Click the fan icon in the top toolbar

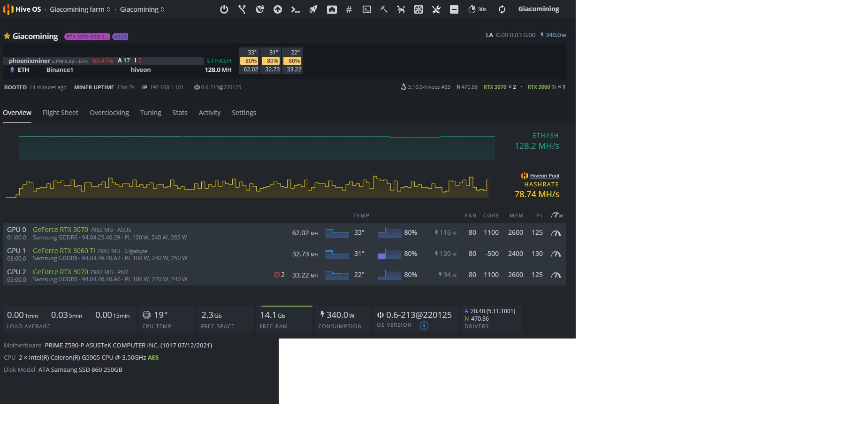pyautogui.click(x=419, y=9)
